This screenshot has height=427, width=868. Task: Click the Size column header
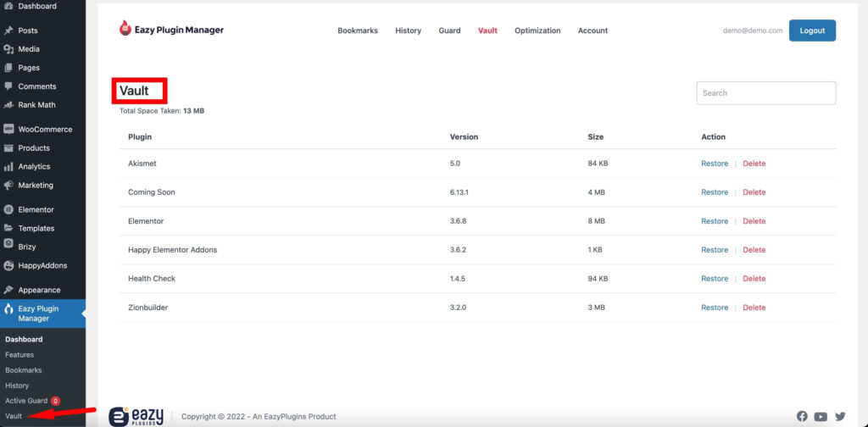pos(596,136)
